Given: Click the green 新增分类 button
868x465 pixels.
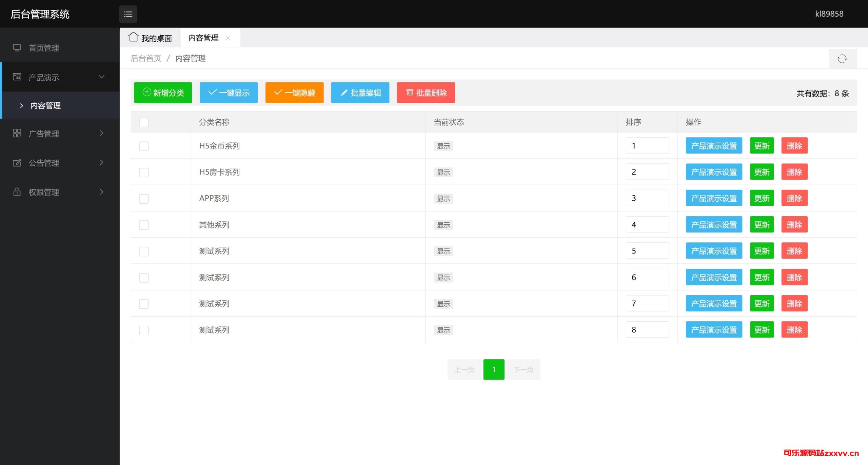Looking at the screenshot, I should (163, 93).
